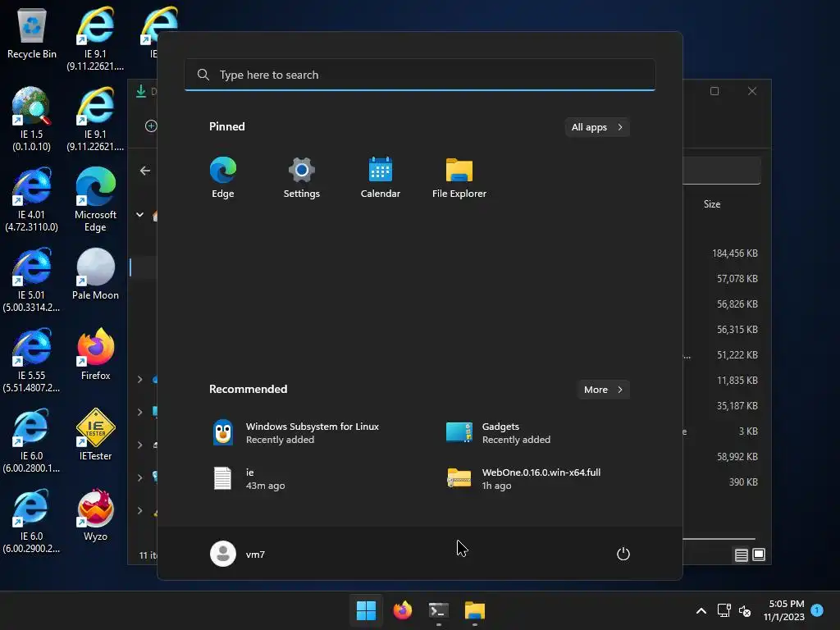Click the 56,826 KB size cell
This screenshot has height=630, width=840.
737,304
